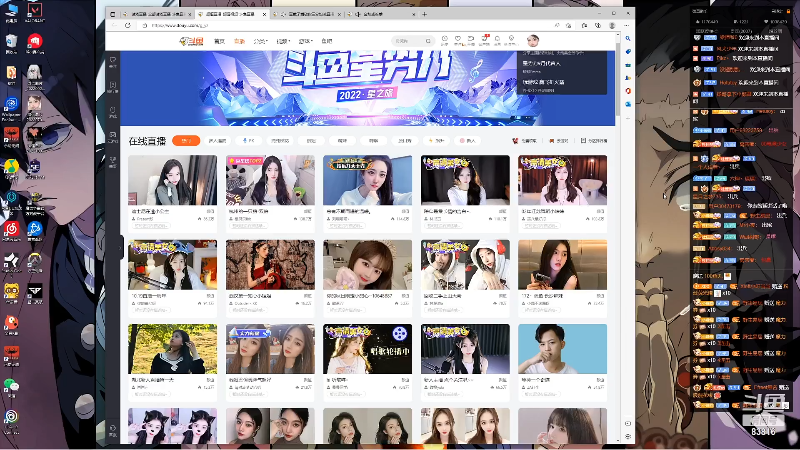Open the Overwatch desktop shortcut
Screen dimensions: 800x450
(x=34, y=263)
